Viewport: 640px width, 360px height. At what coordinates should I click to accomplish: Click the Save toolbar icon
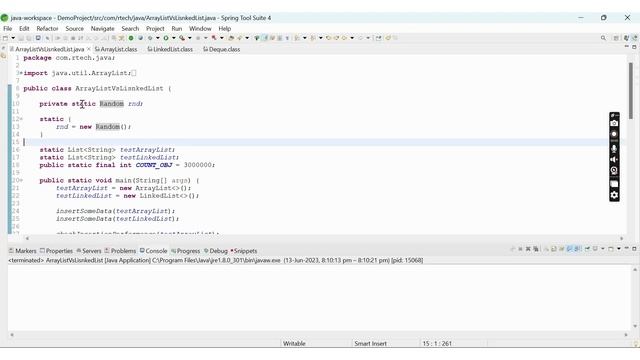(20, 38)
